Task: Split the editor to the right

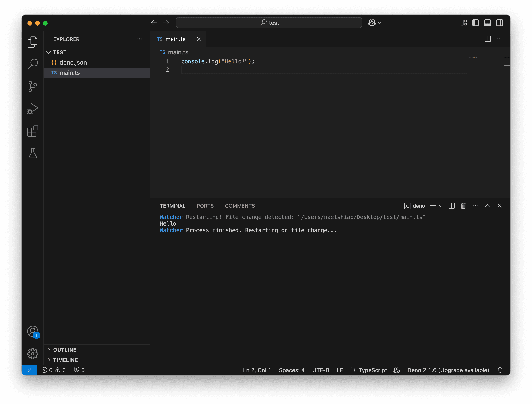Action: click(x=488, y=39)
